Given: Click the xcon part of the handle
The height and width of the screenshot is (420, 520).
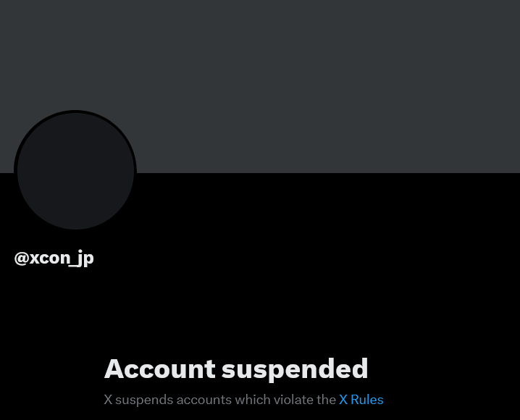Looking at the screenshot, I should (x=50, y=259).
